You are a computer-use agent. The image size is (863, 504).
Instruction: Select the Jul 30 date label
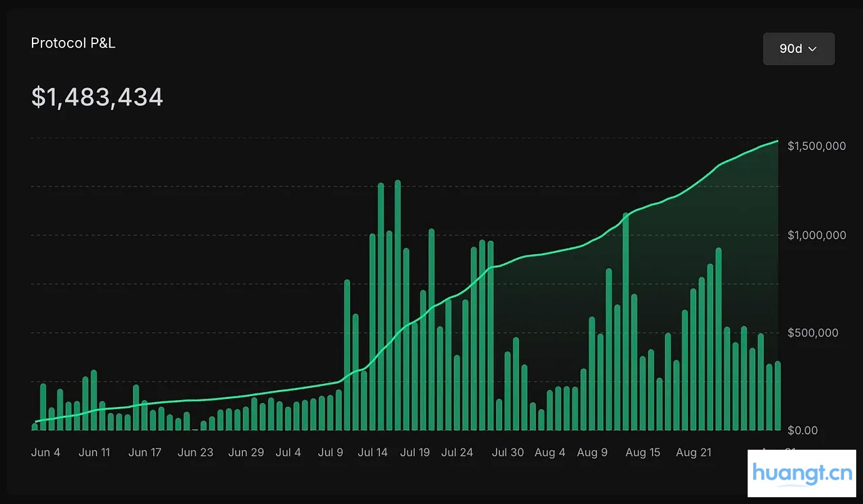pos(507,452)
